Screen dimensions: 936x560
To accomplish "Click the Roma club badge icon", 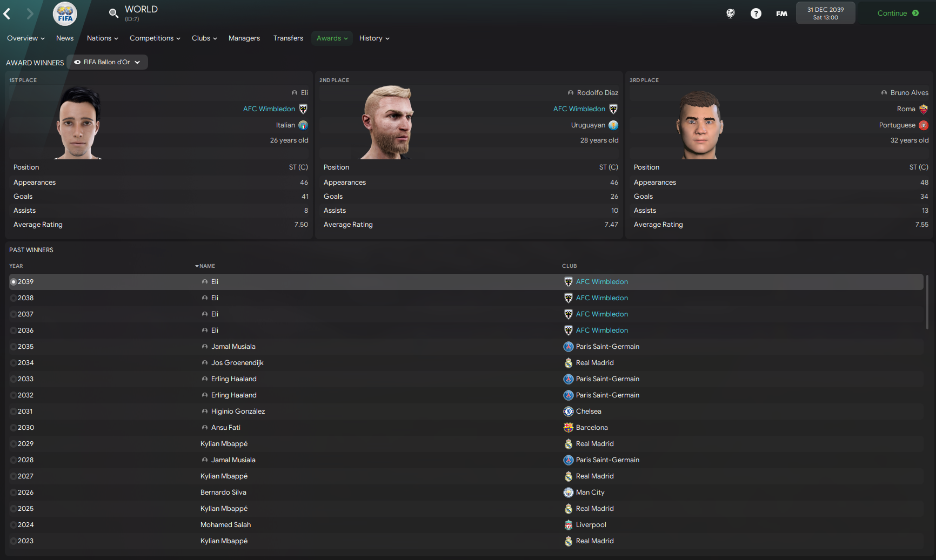I will [x=924, y=109].
